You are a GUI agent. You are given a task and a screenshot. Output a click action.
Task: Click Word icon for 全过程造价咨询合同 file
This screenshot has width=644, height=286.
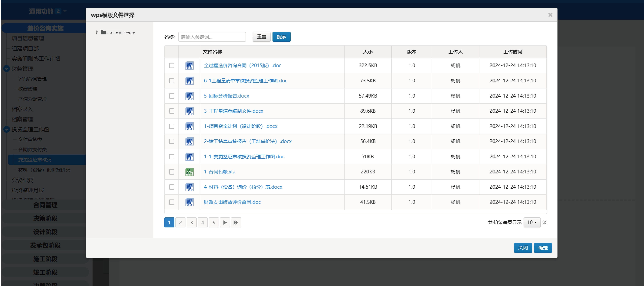tap(189, 65)
